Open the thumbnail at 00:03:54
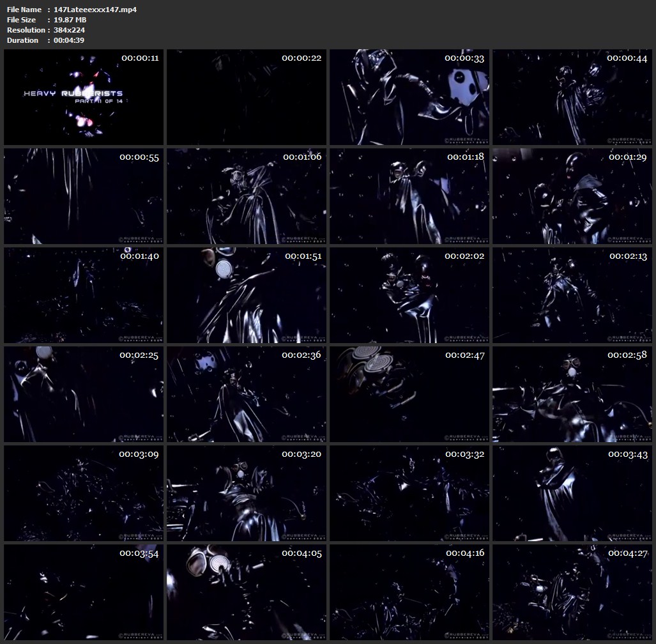656x644 pixels. coord(84,592)
